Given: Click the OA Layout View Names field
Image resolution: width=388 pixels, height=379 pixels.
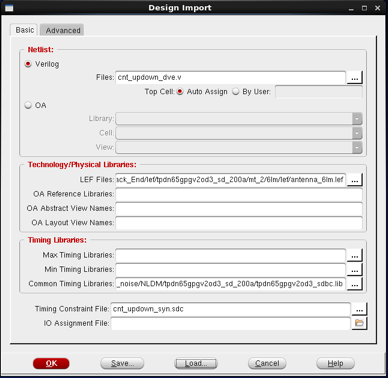Looking at the screenshot, I should point(239,223).
